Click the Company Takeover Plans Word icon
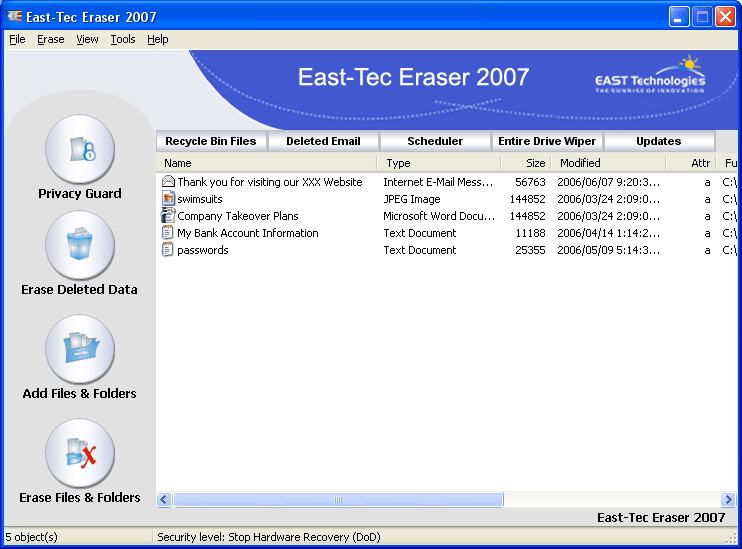The height and width of the screenshot is (549, 742). pyautogui.click(x=168, y=216)
